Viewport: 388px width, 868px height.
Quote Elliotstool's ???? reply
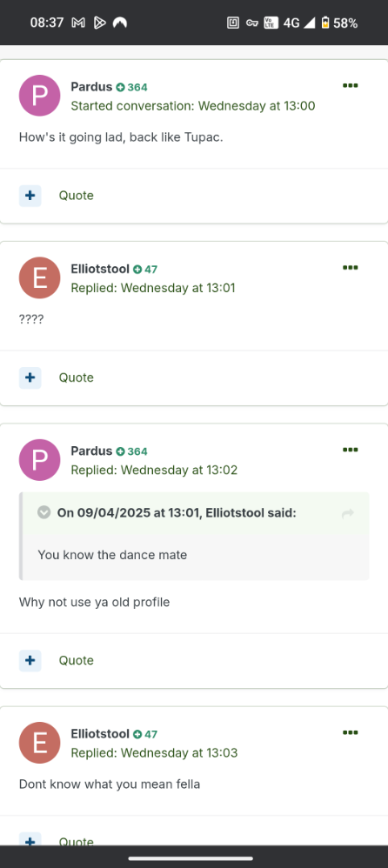click(77, 377)
